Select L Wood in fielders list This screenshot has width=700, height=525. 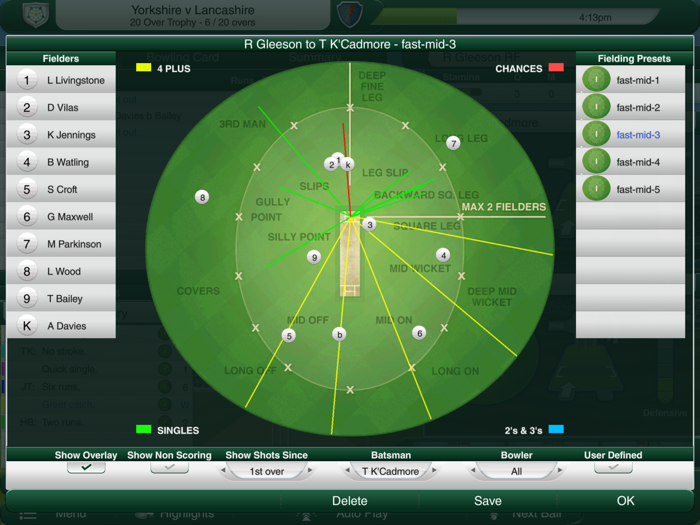[x=61, y=271]
